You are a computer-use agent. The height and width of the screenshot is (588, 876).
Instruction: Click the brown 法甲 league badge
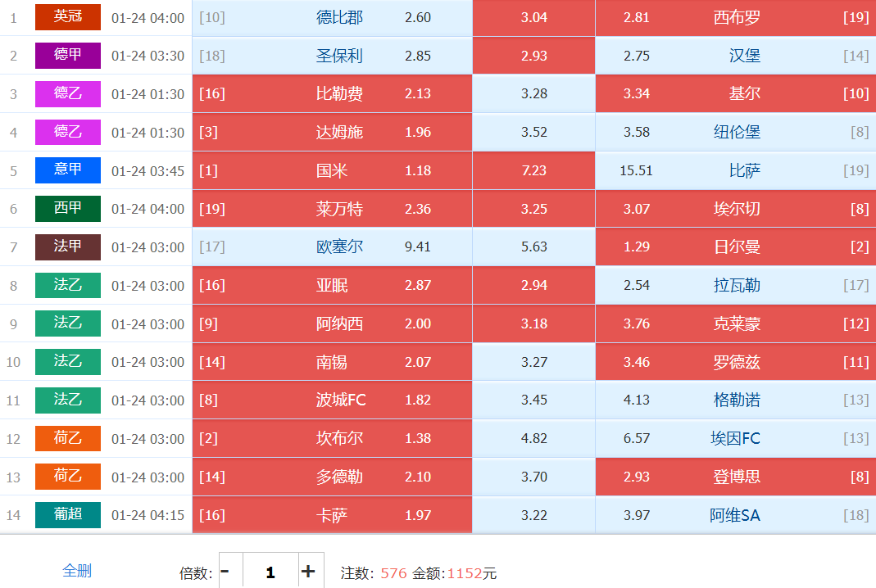point(68,247)
